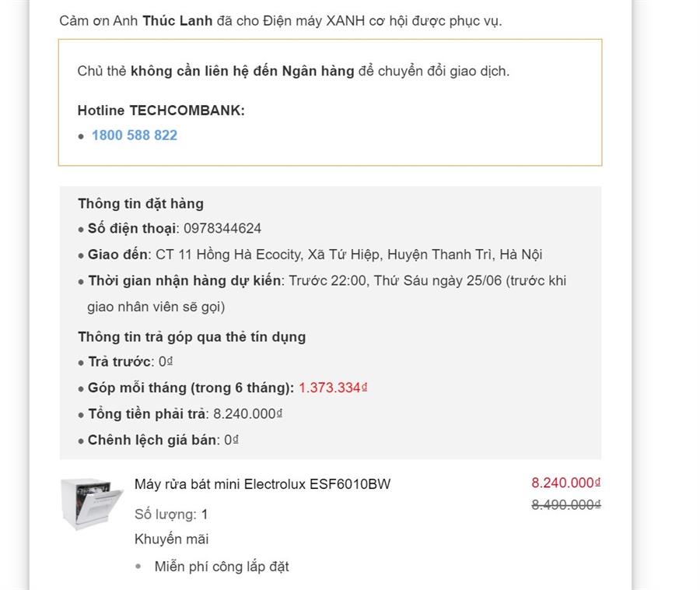
Task: Click the Tổng tiền phải trả total line
Action: coord(184,413)
